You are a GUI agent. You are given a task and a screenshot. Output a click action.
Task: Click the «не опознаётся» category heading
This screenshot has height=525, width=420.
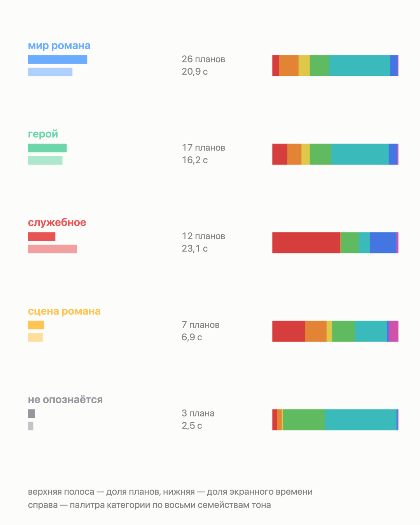[65, 400]
